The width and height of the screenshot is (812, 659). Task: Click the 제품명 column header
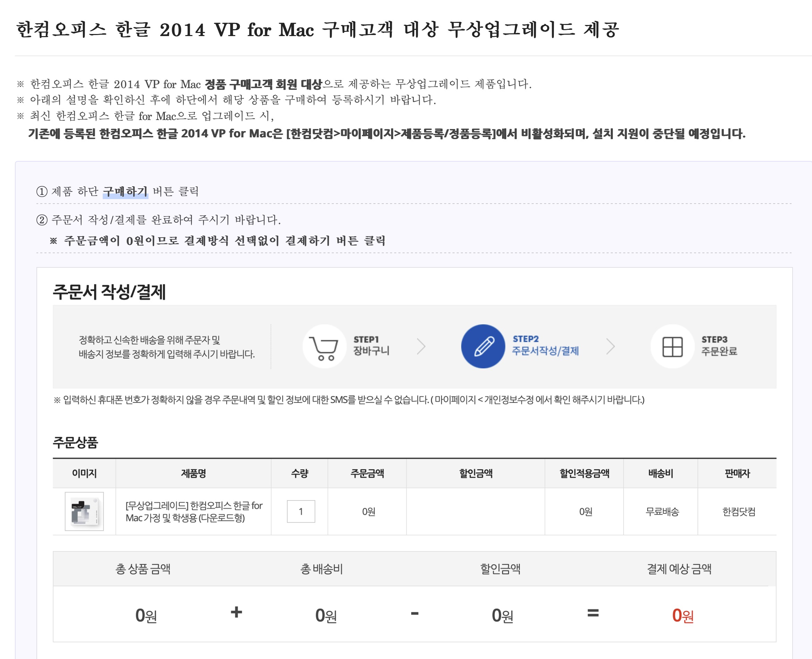point(193,473)
